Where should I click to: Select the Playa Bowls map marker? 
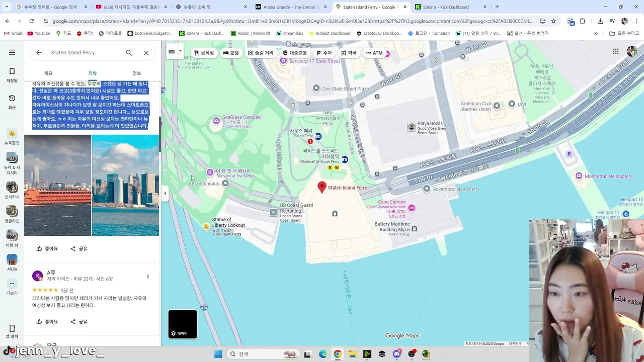(412, 127)
